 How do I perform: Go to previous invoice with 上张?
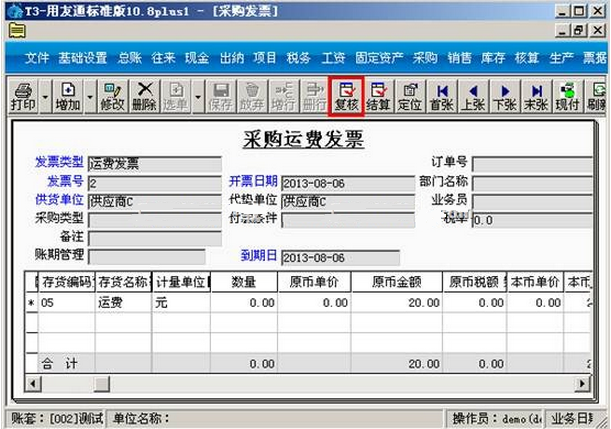pos(473,96)
